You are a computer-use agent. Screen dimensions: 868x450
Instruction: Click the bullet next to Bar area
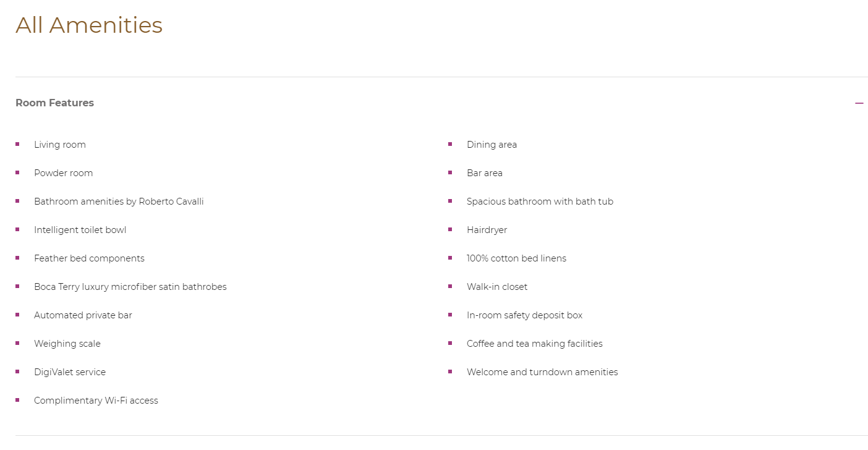point(450,172)
